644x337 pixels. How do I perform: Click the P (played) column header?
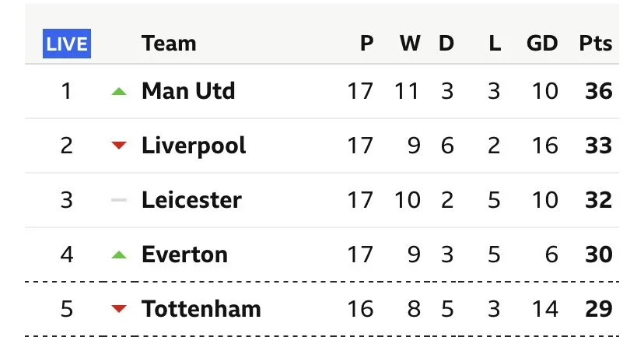point(367,44)
